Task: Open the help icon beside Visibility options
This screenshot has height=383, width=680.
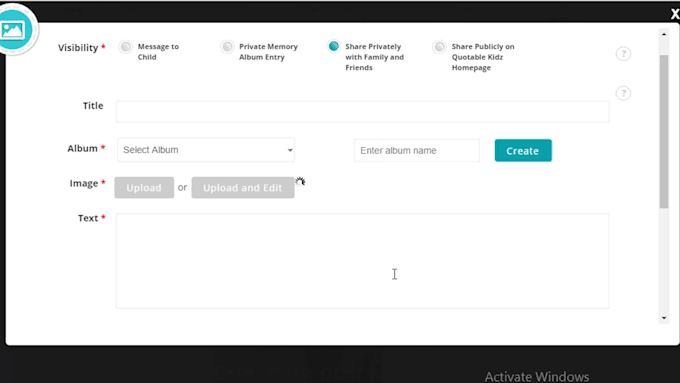Action: tap(623, 54)
